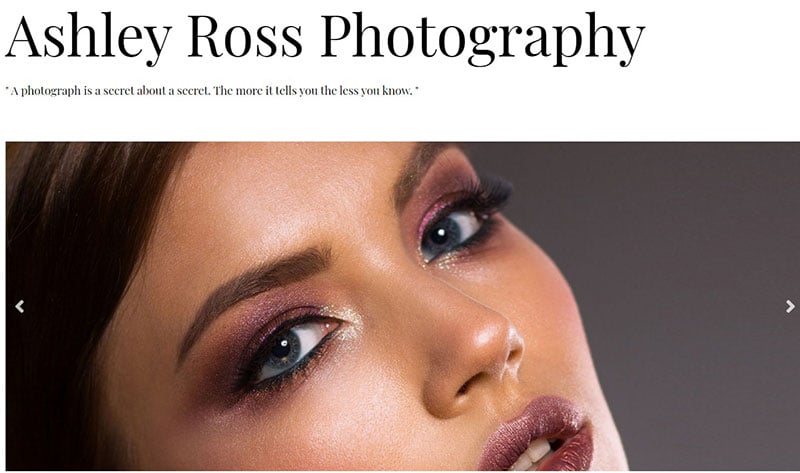The height and width of the screenshot is (473, 800).
Task: Go to the previous slide with the left arrow
Action: pyautogui.click(x=20, y=307)
